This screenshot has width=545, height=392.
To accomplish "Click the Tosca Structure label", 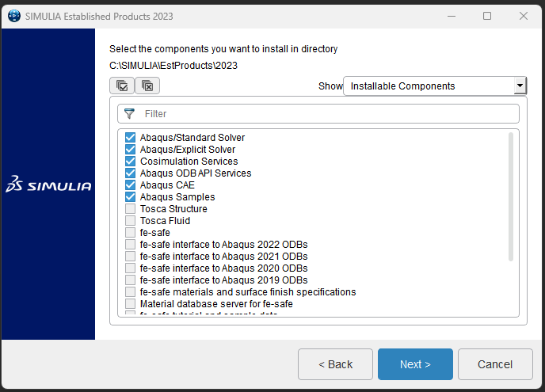I will coord(173,208).
